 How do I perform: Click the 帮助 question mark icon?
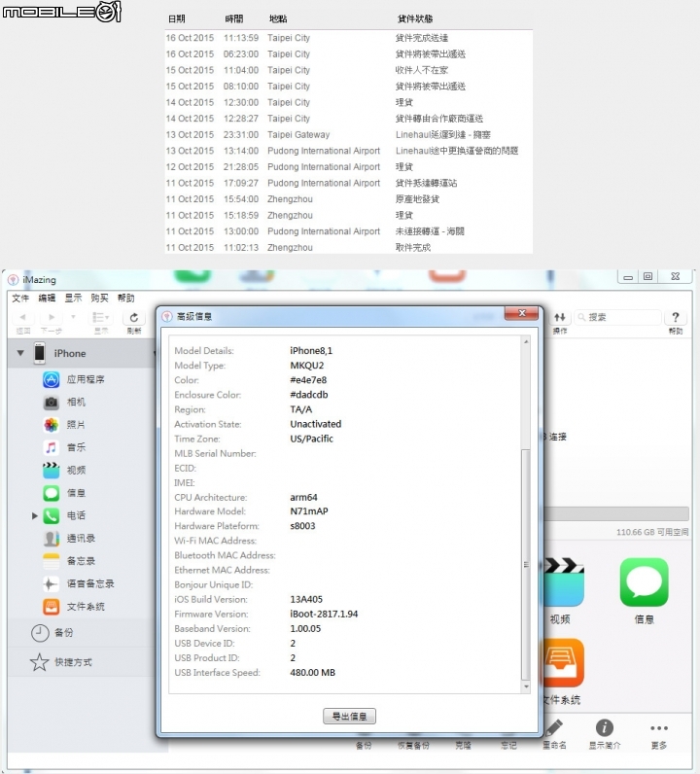click(x=676, y=317)
